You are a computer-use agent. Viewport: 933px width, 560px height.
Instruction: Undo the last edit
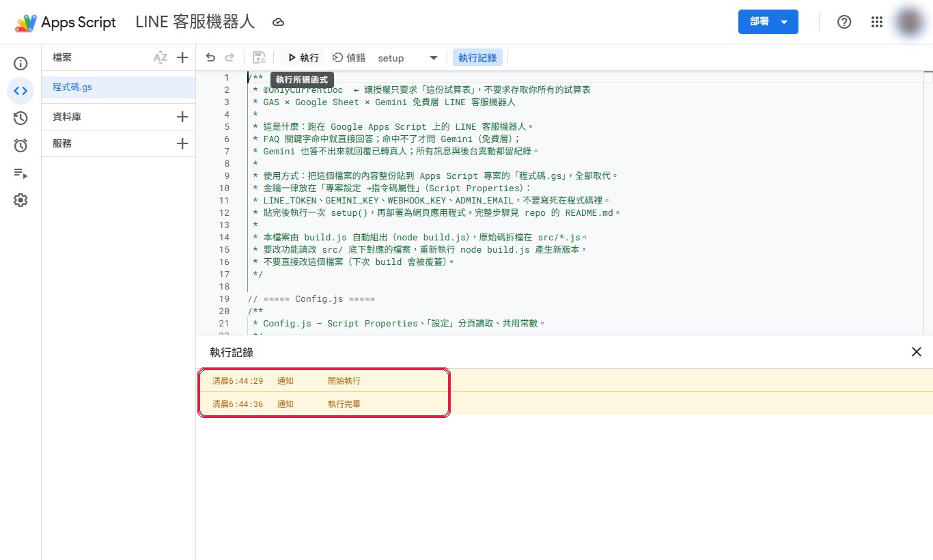click(210, 58)
